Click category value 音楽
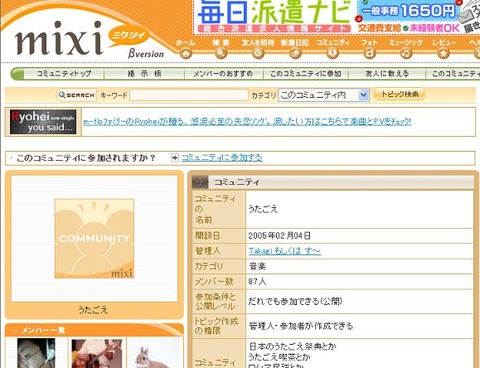 pos(257,266)
